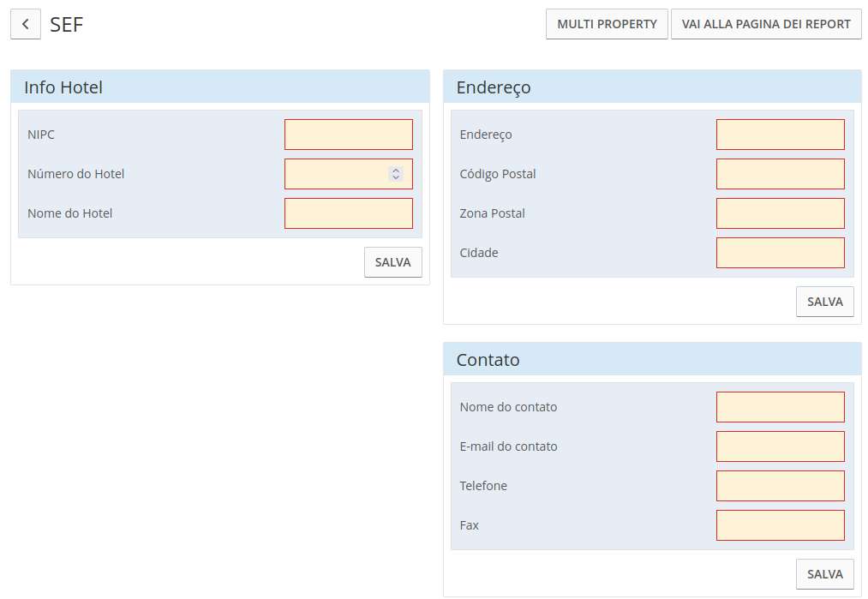Go back using the chevron button beside SEF
The width and height of the screenshot is (868, 599).
click(26, 24)
